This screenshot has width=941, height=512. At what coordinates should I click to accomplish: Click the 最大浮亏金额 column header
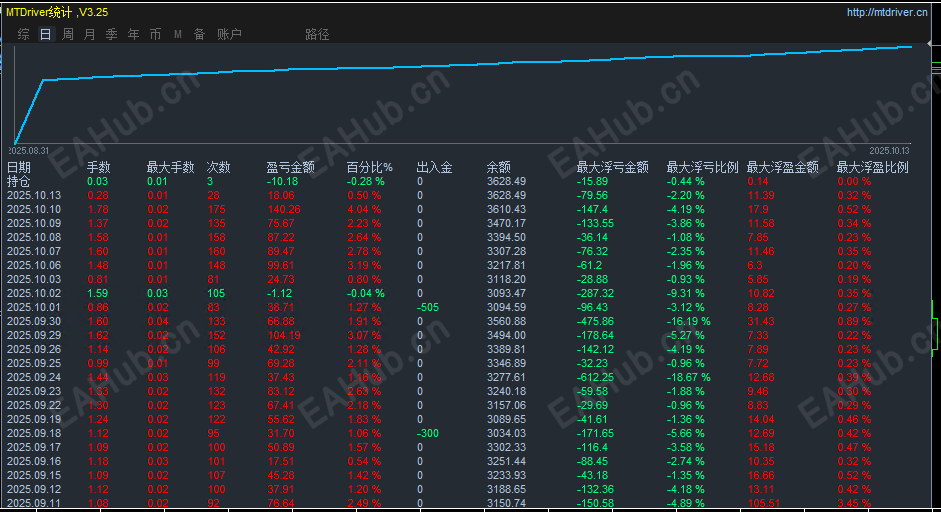(x=613, y=167)
